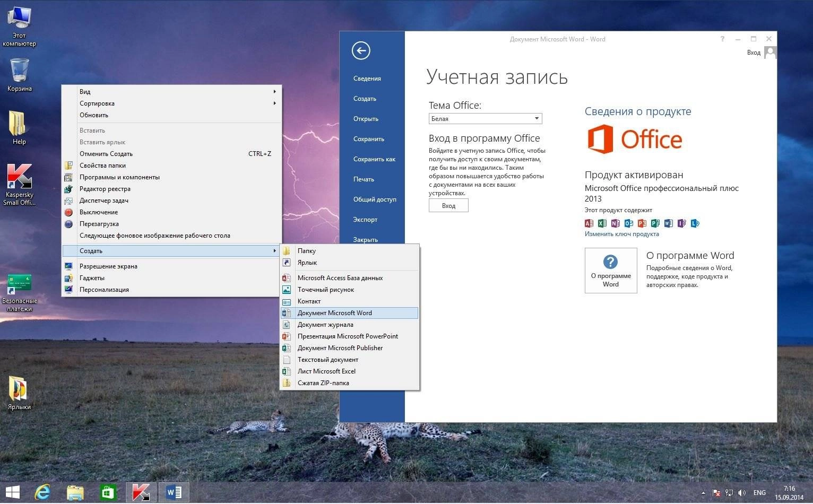Click the Outlook icon in product list
The image size is (813, 504).
628,223
